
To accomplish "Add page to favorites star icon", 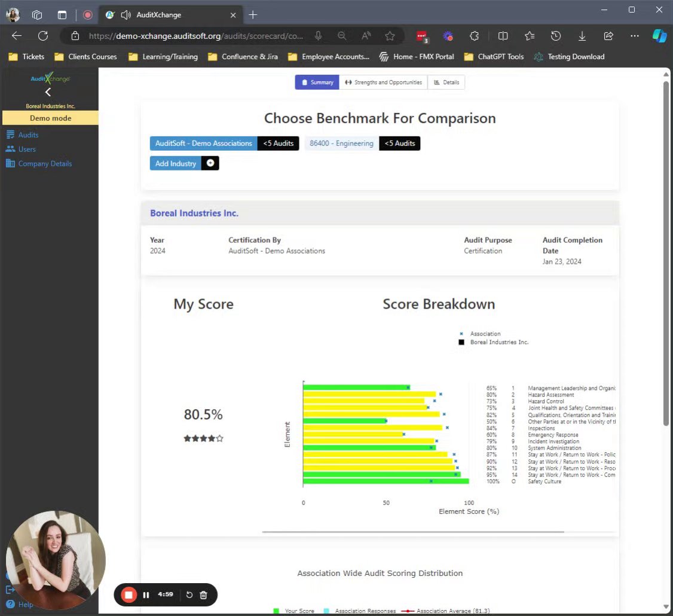I will pyautogui.click(x=390, y=36).
